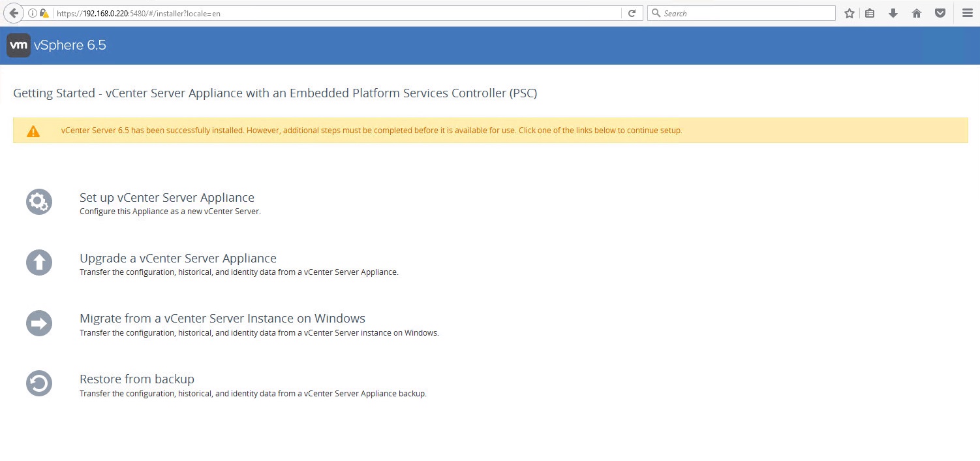Show bookmarks list icon
The height and width of the screenshot is (461, 980).
tap(870, 13)
